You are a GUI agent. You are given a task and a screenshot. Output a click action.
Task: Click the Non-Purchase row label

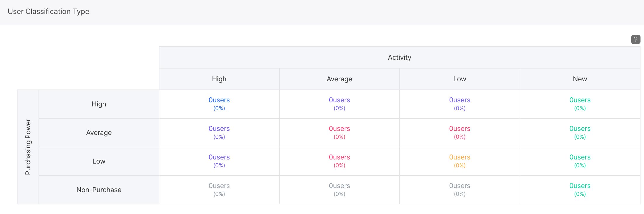coord(99,190)
